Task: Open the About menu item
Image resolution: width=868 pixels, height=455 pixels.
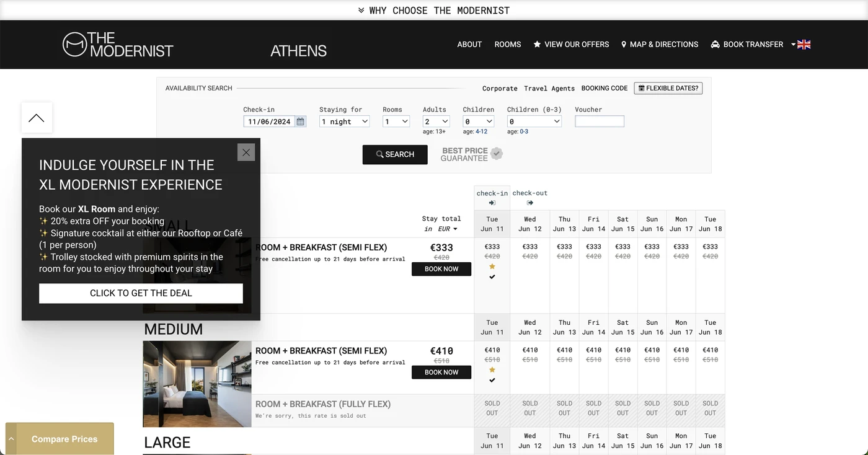Action: coord(469,45)
